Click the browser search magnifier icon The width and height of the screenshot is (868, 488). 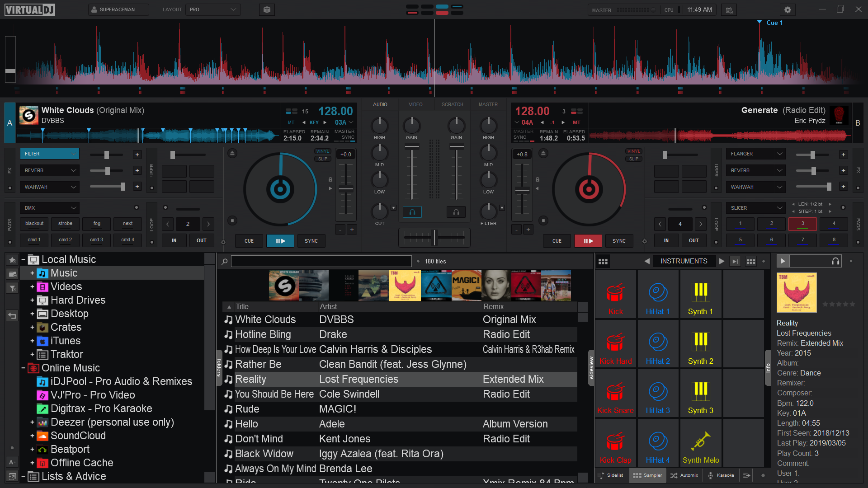(x=225, y=261)
